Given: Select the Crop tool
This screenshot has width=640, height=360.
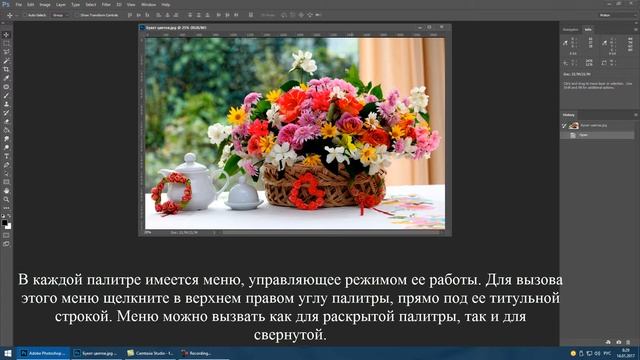Looking at the screenshot, I should point(6,69).
